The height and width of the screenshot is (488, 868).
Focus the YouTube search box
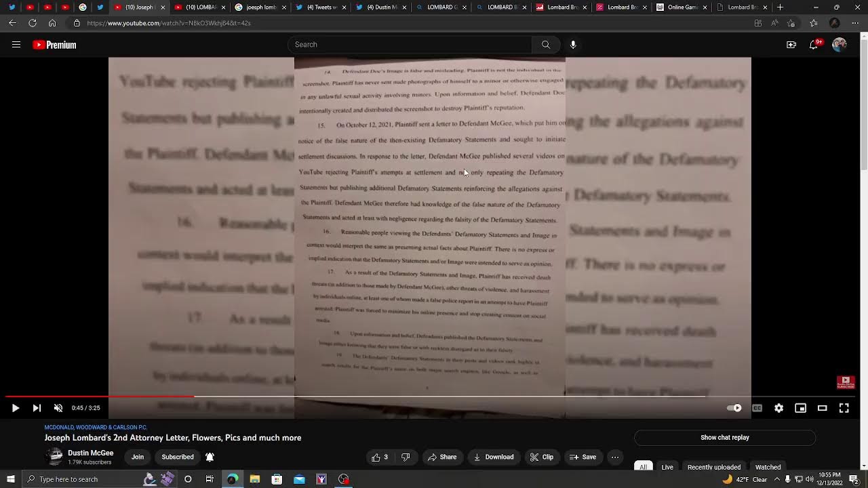pyautogui.click(x=410, y=45)
